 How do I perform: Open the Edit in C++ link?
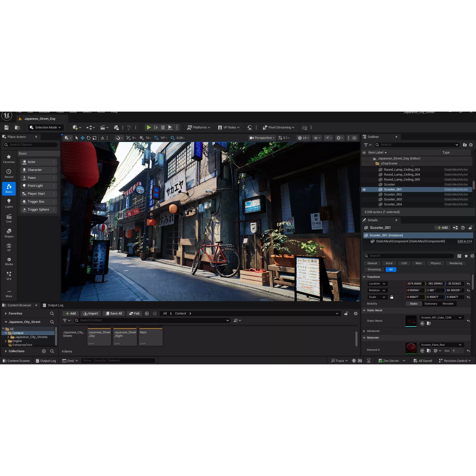click(x=464, y=241)
